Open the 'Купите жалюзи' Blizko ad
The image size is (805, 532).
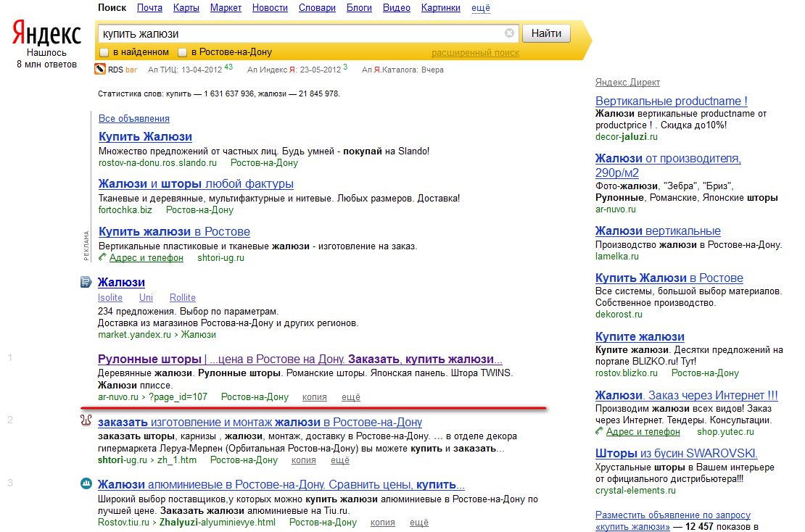tap(640, 336)
